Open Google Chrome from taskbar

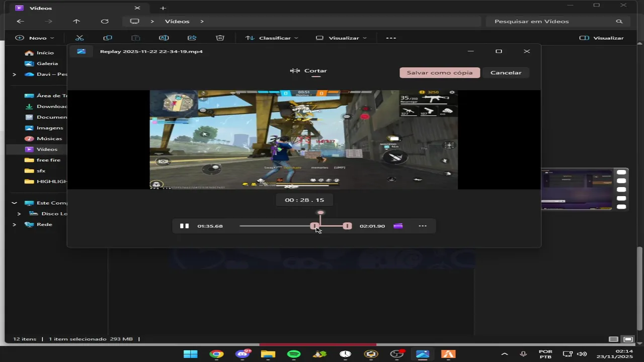tap(217, 354)
